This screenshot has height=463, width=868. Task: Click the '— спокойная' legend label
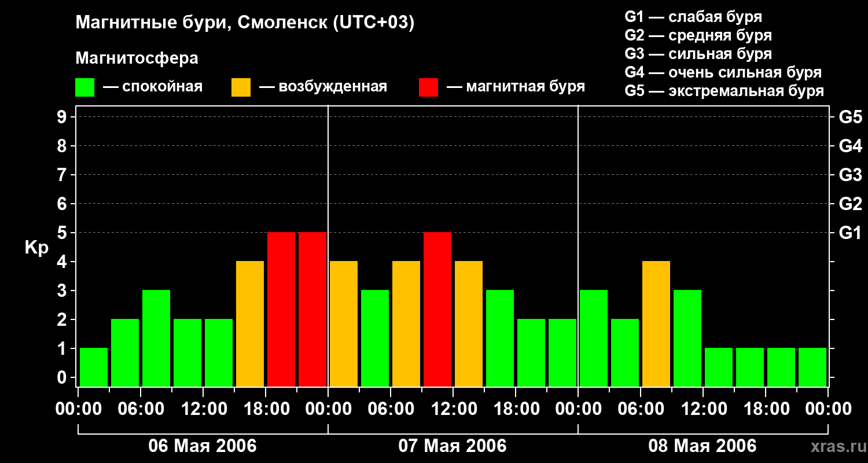[x=153, y=87]
